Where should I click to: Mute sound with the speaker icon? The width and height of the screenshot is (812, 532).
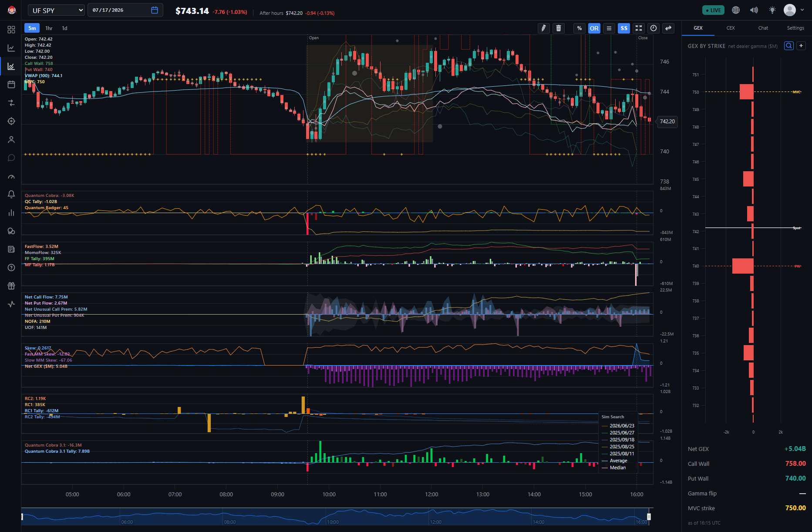point(754,10)
